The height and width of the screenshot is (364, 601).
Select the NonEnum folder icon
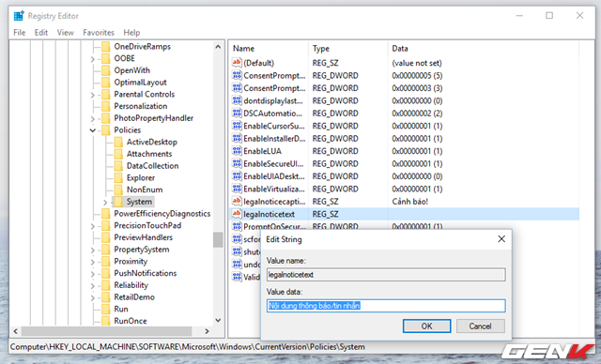[x=118, y=190]
